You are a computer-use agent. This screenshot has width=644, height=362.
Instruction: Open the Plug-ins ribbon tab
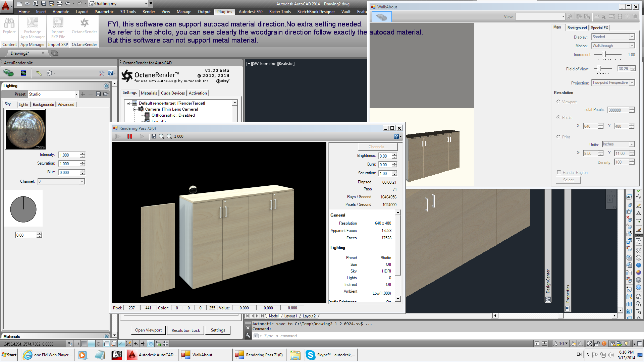point(224,12)
